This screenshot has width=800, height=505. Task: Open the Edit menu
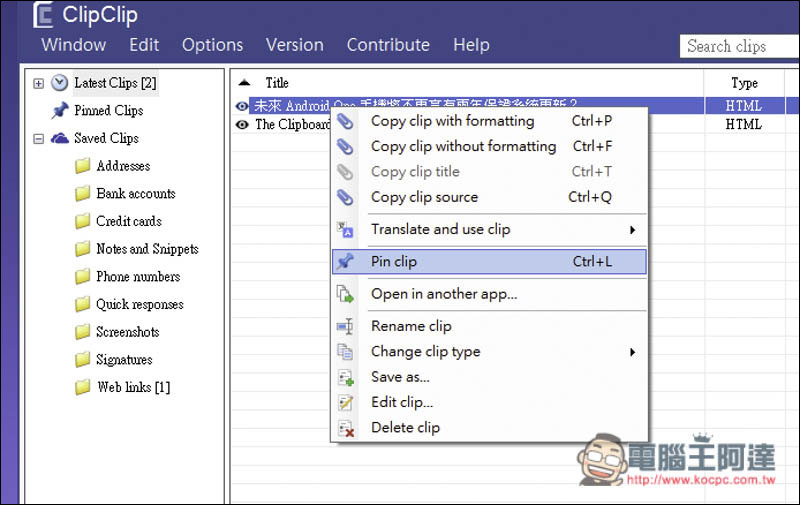click(144, 45)
